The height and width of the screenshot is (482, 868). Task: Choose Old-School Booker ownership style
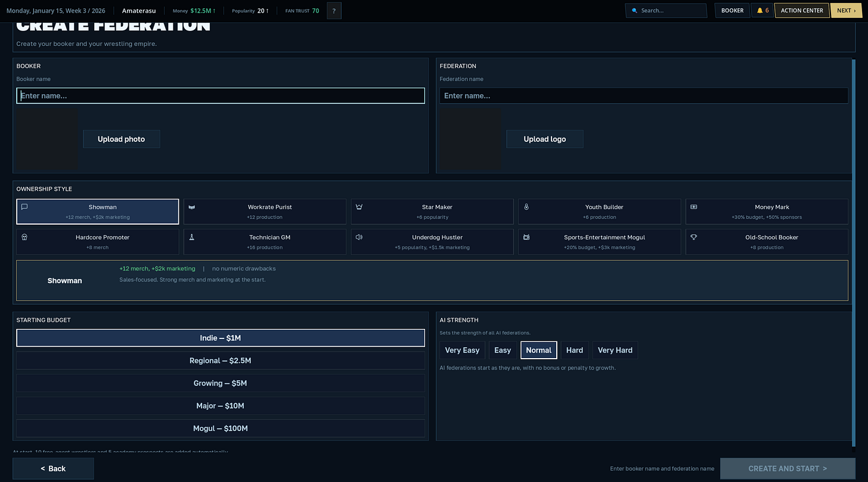(x=767, y=242)
